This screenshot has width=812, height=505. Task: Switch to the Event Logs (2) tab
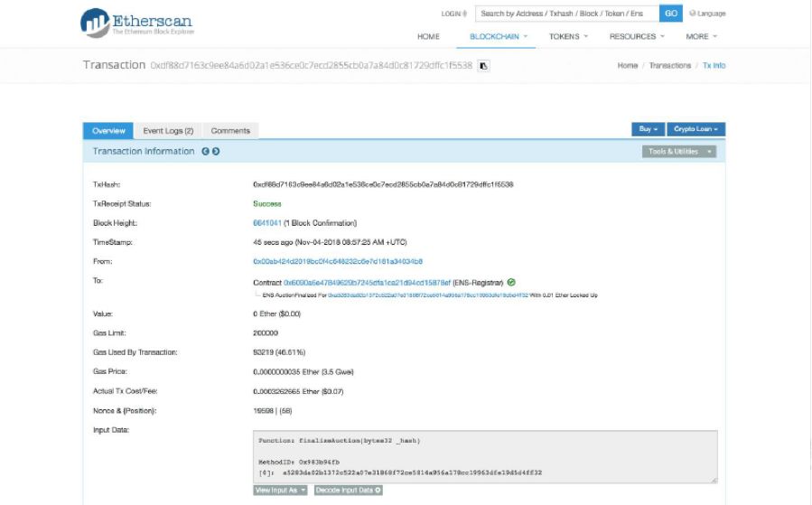(168, 131)
